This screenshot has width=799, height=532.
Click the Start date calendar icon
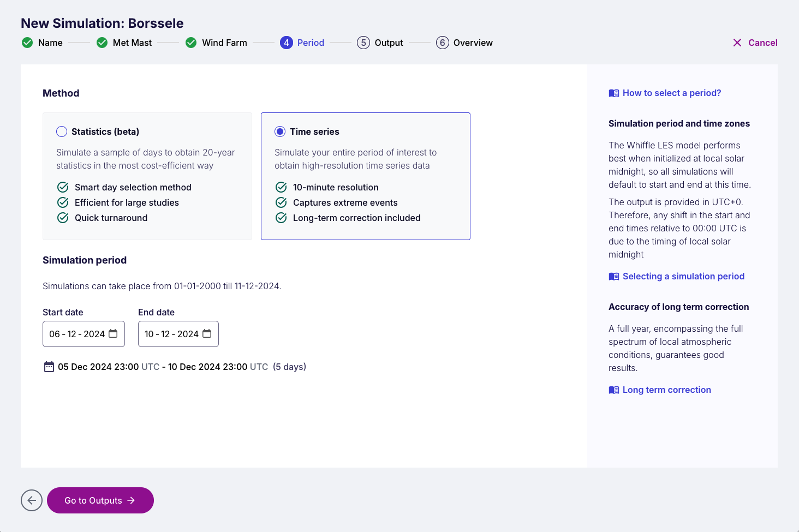(x=113, y=334)
